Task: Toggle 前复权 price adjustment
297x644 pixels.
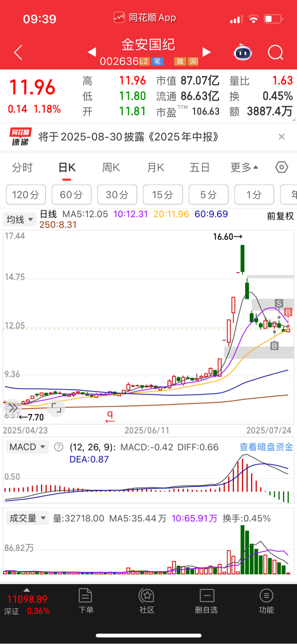Action: coord(280,216)
